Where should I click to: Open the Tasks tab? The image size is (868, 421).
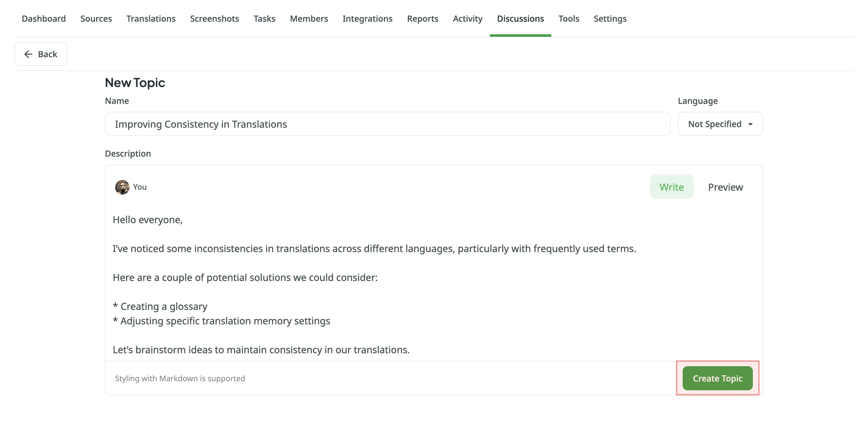click(264, 19)
